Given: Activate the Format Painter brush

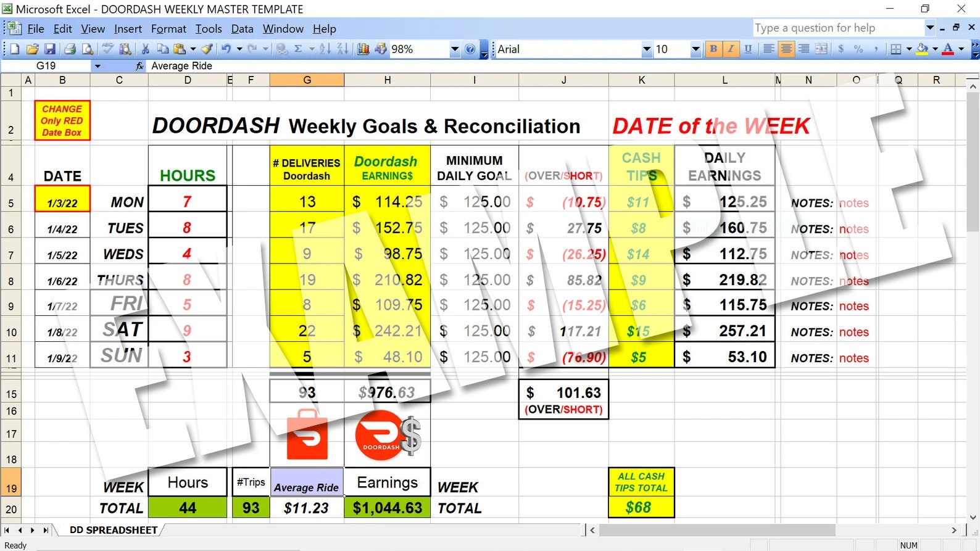Looking at the screenshot, I should pyautogui.click(x=207, y=49).
